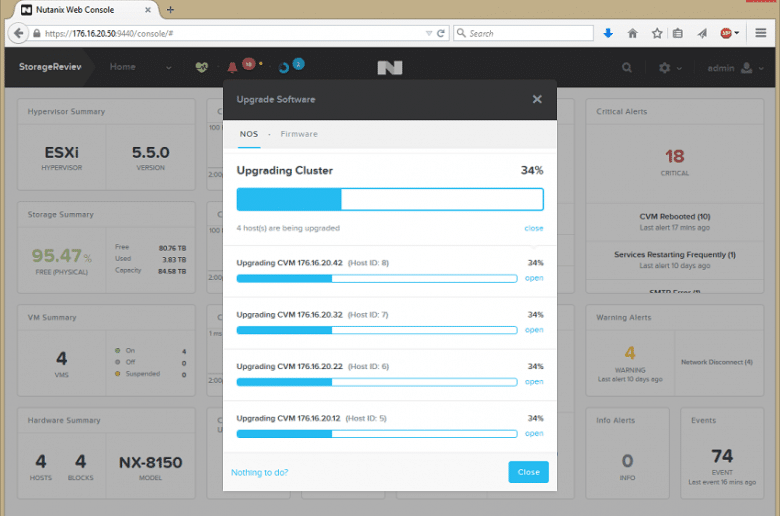Switch to the Firmware tab

[x=299, y=134]
